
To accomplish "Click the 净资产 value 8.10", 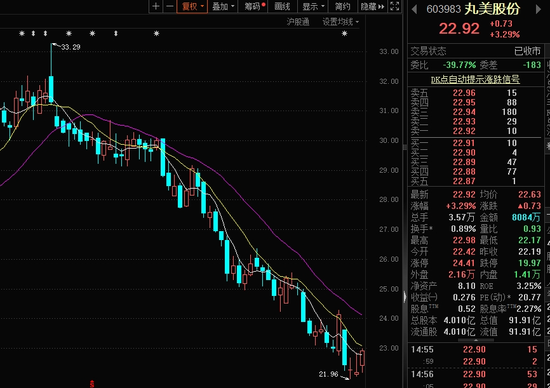I will point(467,286).
